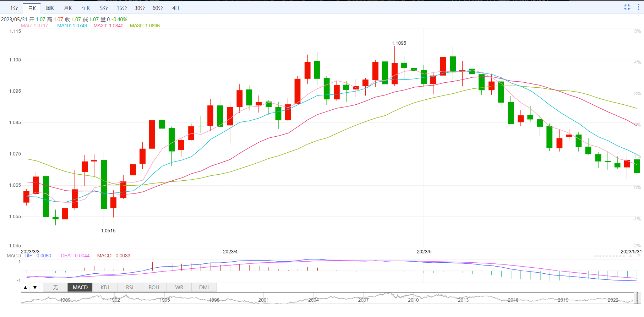Display BOLL bands indicator

154,288
